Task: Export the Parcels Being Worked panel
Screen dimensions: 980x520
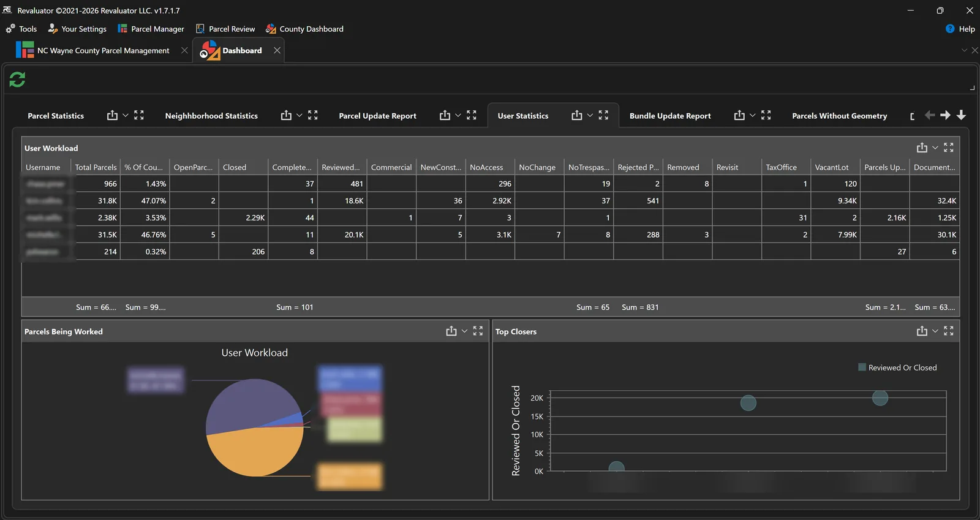Action: pos(451,331)
